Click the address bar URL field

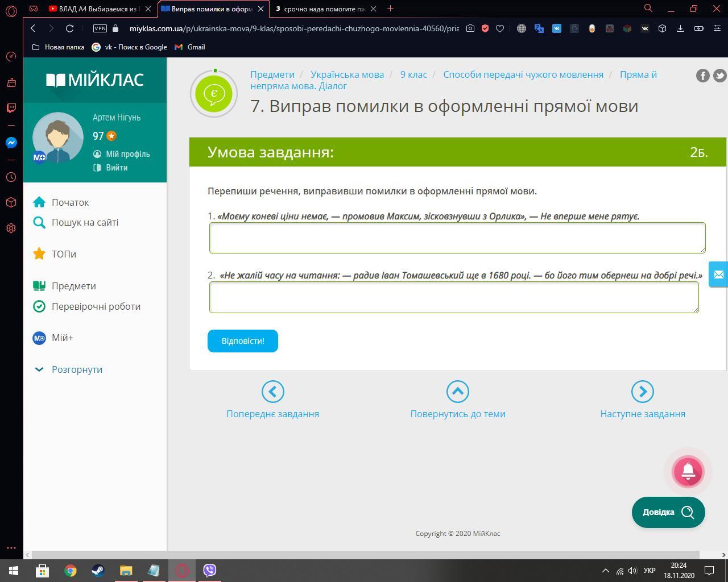(x=293, y=28)
